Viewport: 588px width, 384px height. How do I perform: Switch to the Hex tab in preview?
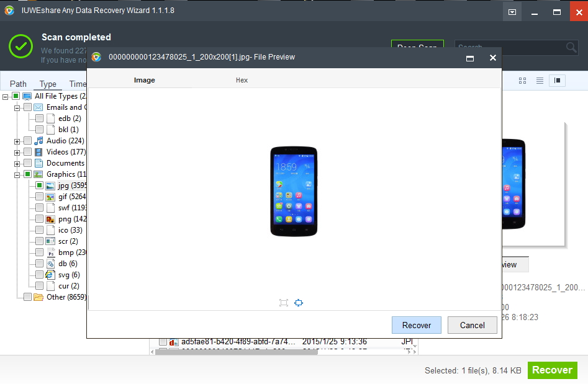(242, 80)
